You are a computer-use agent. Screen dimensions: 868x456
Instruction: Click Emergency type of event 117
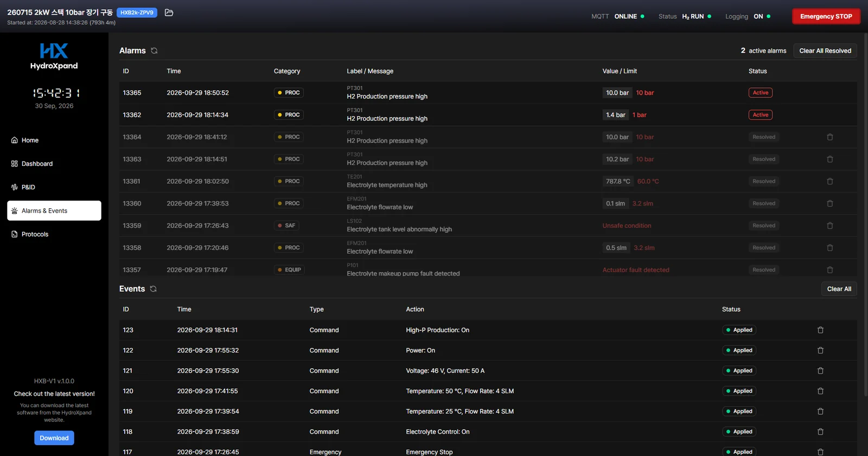pyautogui.click(x=325, y=452)
